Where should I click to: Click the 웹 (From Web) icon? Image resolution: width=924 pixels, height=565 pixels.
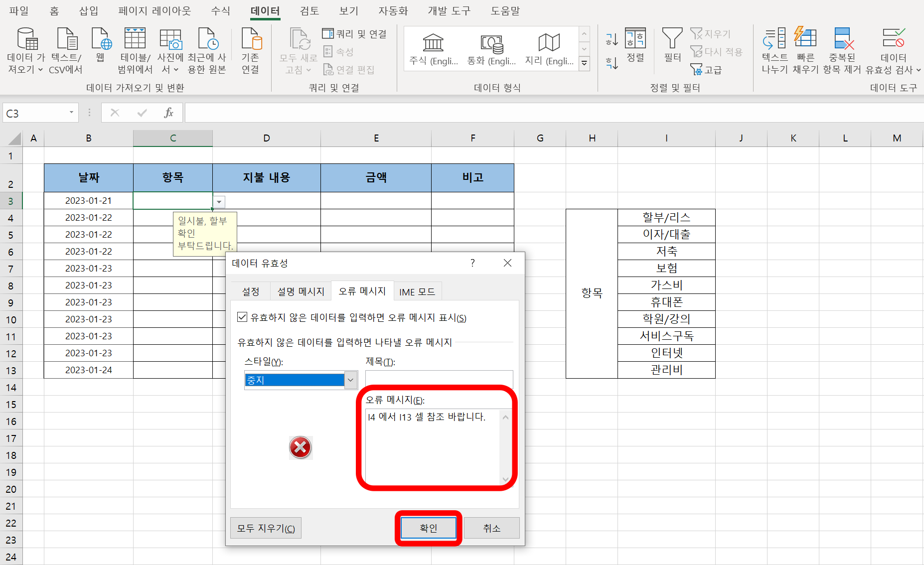tap(101, 39)
